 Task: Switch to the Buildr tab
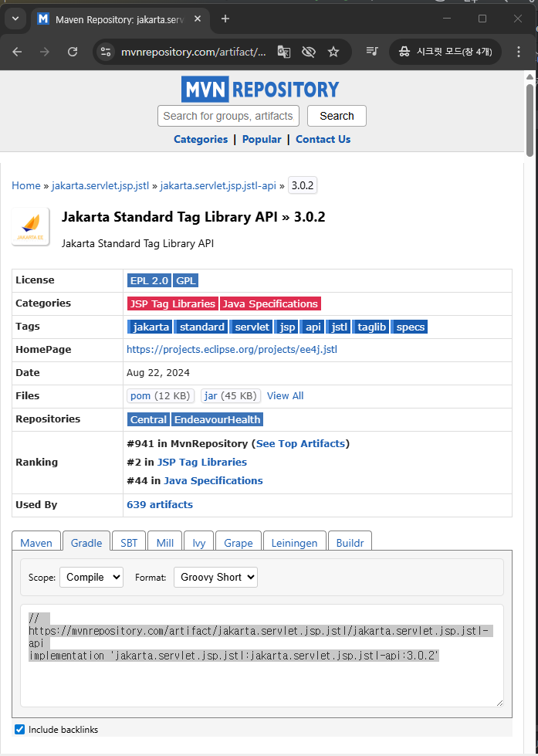(350, 542)
